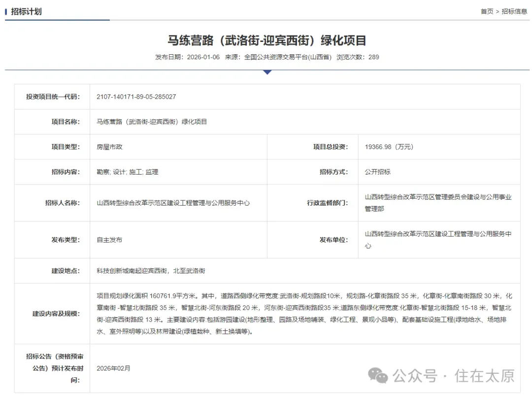
Task: Click the page title 马练营路绿化项目
Action: click(x=267, y=40)
